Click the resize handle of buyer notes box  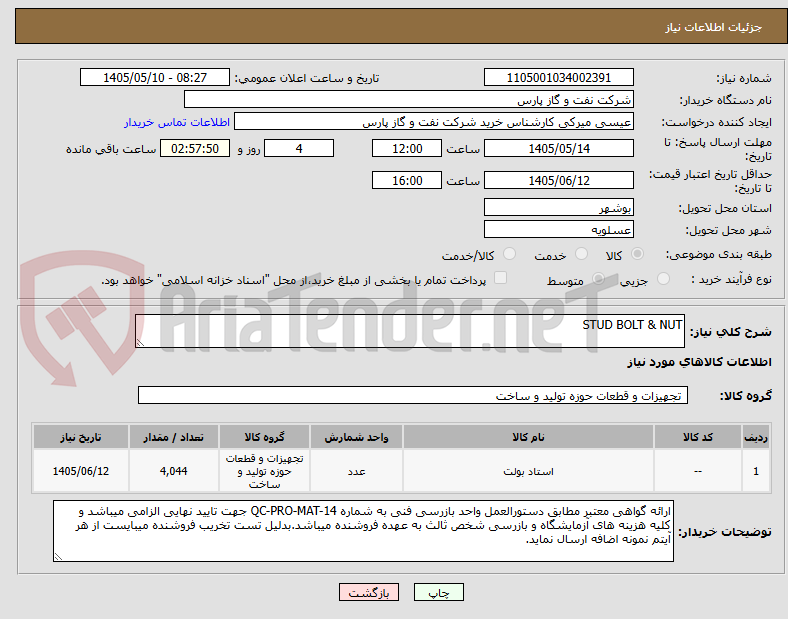(58, 557)
